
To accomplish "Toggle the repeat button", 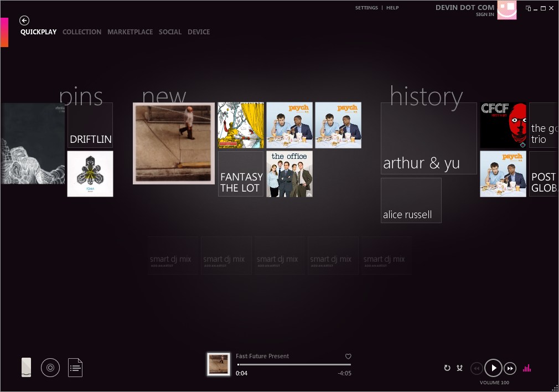I will coord(447,368).
